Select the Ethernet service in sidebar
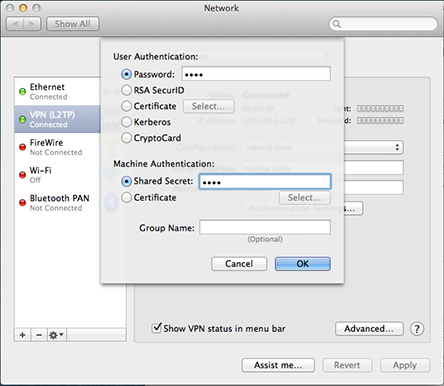 click(57, 91)
